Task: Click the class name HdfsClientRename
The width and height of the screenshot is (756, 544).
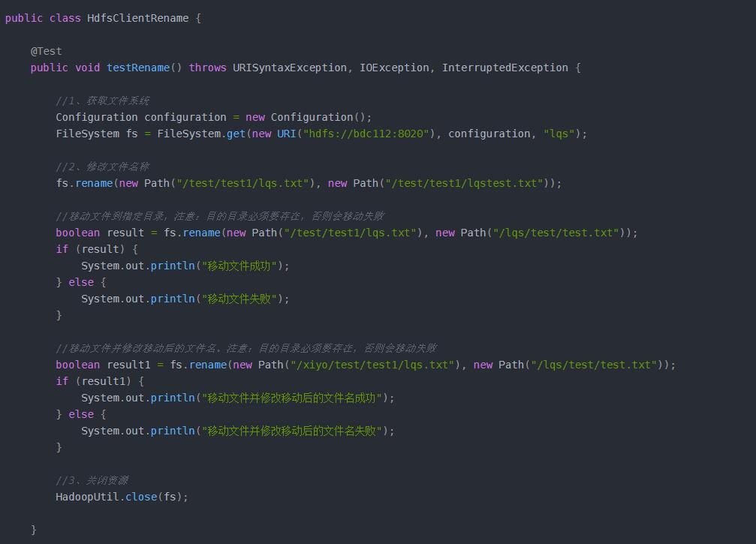Action: 138,18
